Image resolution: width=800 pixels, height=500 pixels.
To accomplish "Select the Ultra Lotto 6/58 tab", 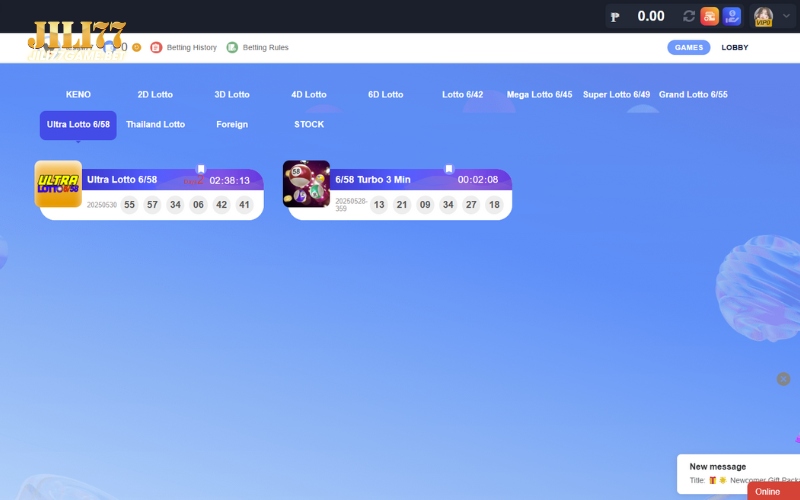I will tap(78, 124).
